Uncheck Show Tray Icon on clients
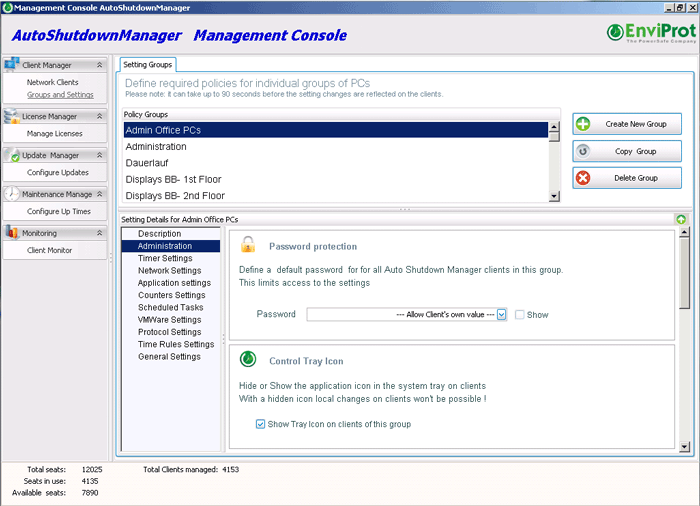 click(260, 424)
